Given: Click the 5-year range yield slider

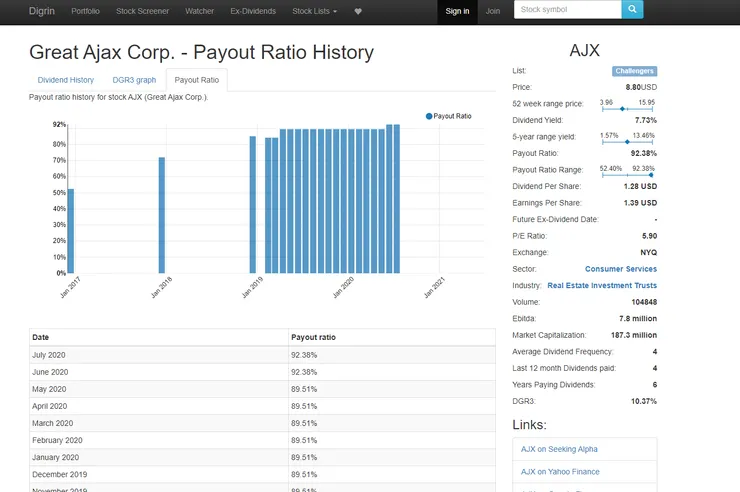Looking at the screenshot, I should [x=628, y=142].
